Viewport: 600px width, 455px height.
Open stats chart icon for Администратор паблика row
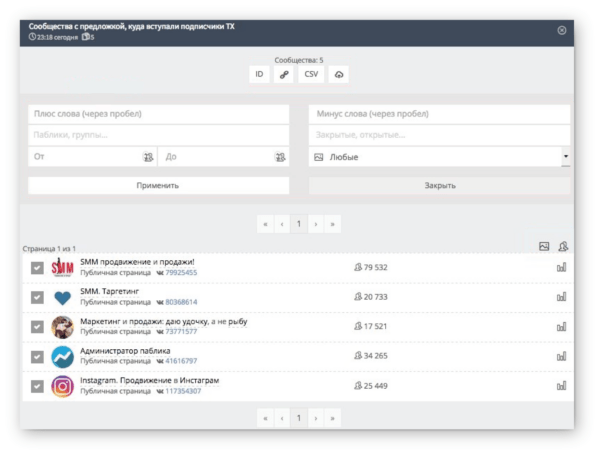click(x=561, y=356)
